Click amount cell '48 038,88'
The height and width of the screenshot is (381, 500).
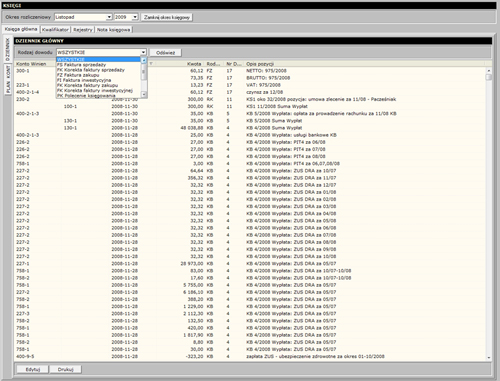coord(192,128)
